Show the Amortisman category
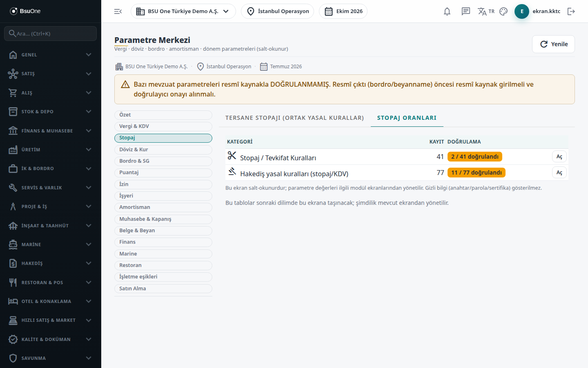 coord(163,207)
